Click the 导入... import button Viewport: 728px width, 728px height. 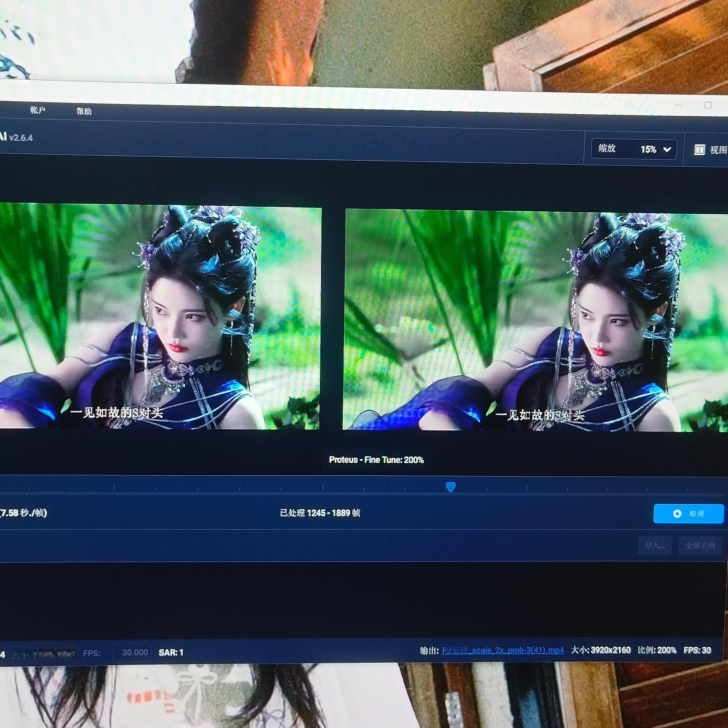point(655,545)
